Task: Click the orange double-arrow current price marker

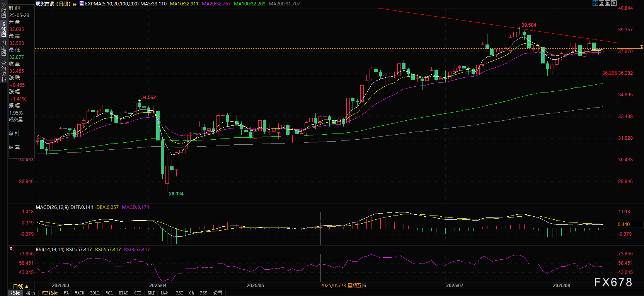Action: coord(641,47)
